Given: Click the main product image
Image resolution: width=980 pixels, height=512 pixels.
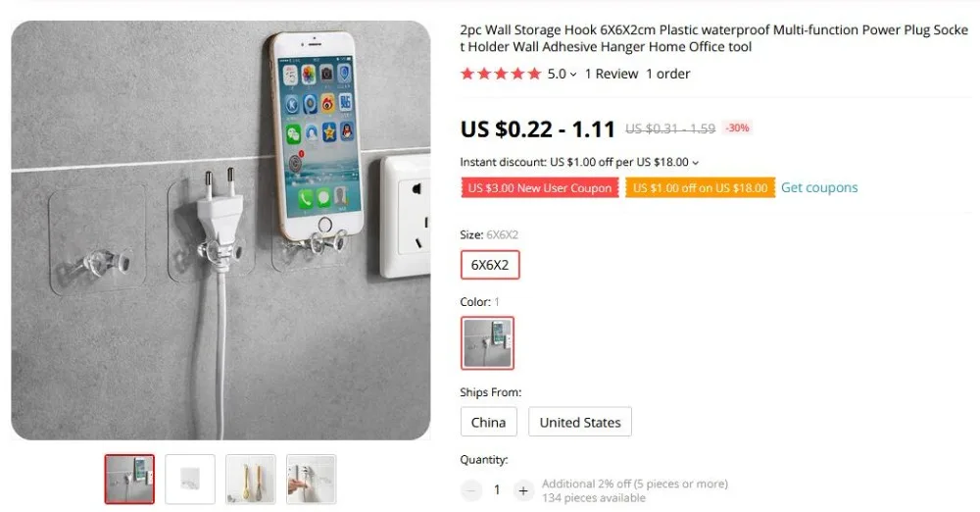Looking at the screenshot, I should point(220,230).
